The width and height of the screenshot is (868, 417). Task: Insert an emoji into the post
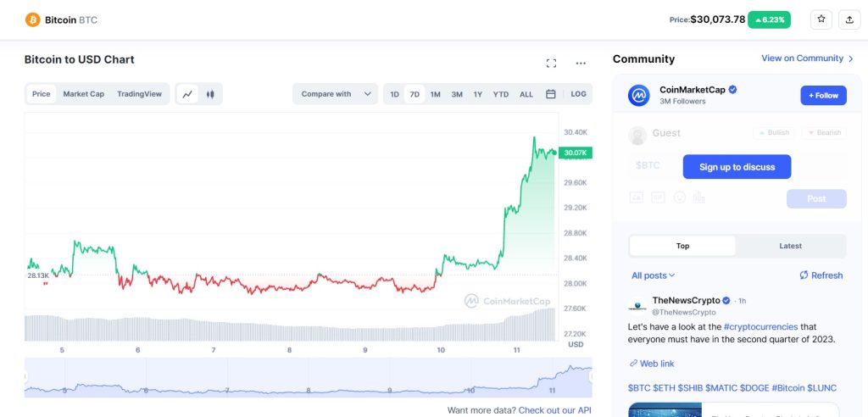(679, 197)
